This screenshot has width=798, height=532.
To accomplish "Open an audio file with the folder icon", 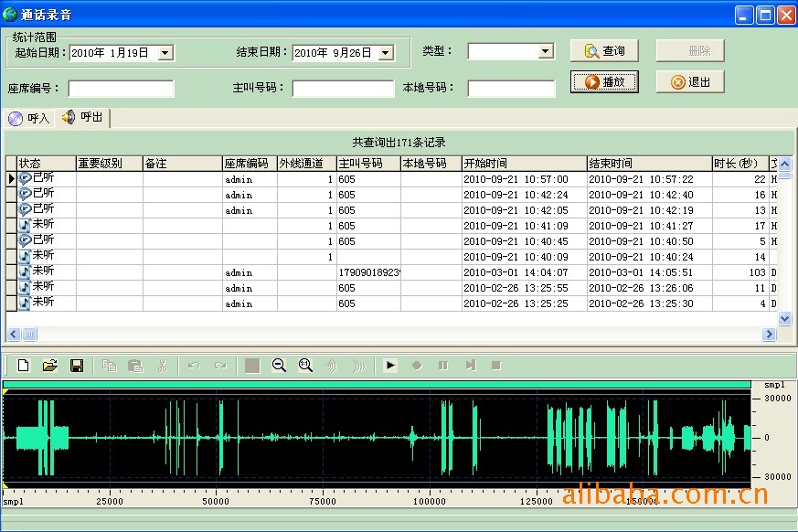I will 50,366.
